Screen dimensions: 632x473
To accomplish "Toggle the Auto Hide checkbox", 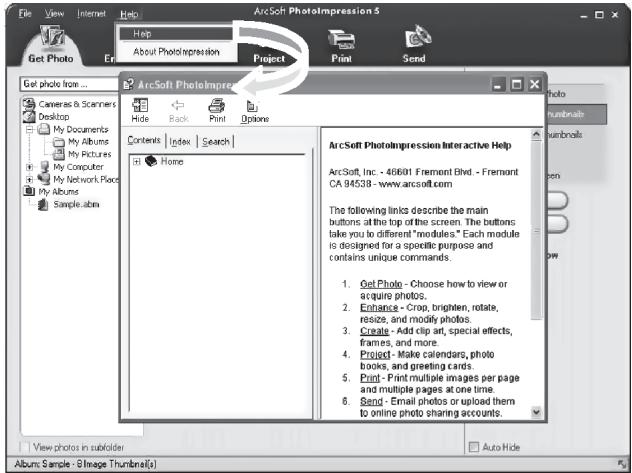I will 474,447.
